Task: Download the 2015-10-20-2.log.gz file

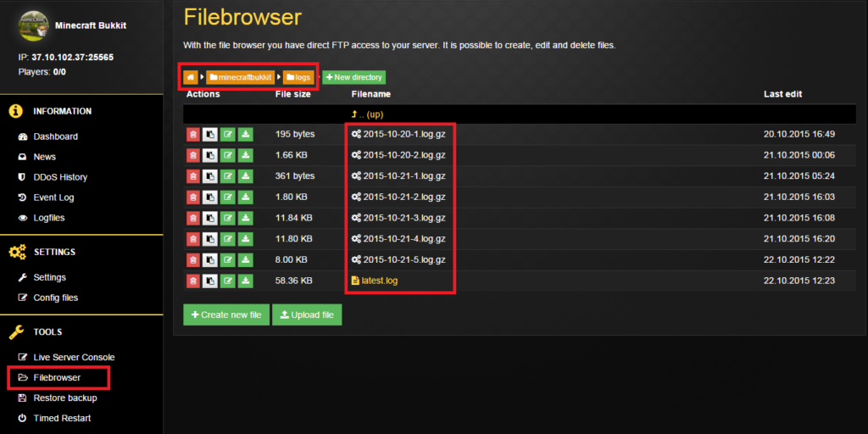Action: (x=245, y=155)
